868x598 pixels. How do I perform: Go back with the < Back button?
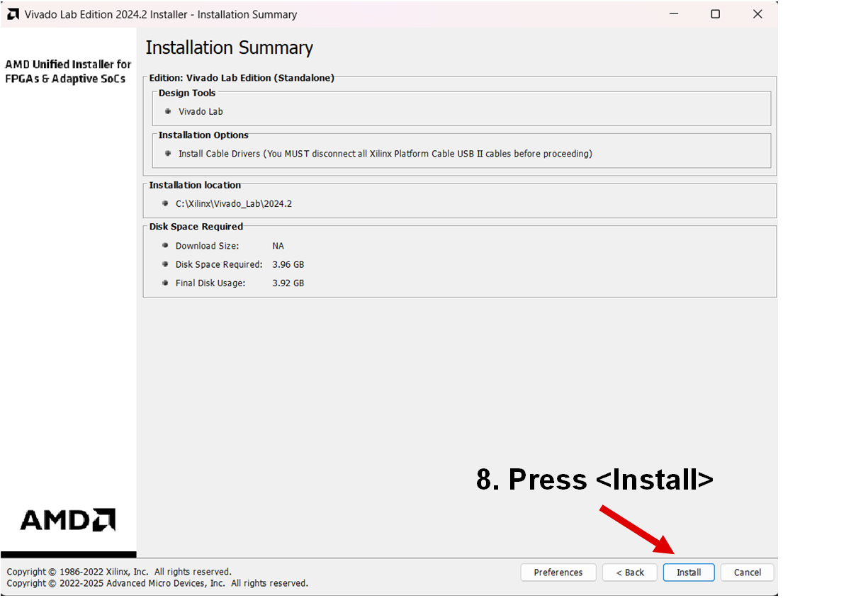629,572
